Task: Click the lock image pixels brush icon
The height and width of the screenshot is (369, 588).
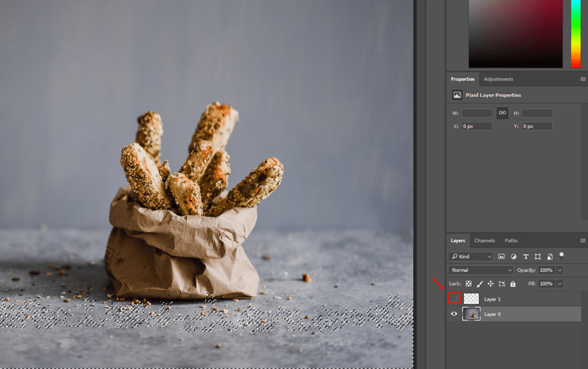Action: pyautogui.click(x=479, y=284)
